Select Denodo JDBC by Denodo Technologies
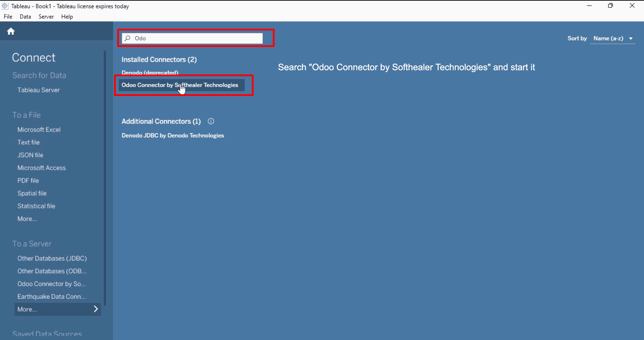644x340 pixels. coord(173,136)
